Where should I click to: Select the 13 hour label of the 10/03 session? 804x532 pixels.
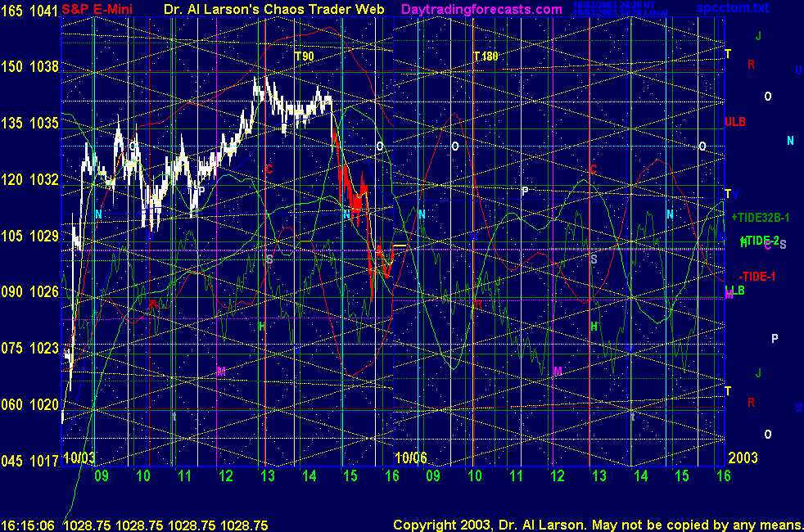[268, 476]
